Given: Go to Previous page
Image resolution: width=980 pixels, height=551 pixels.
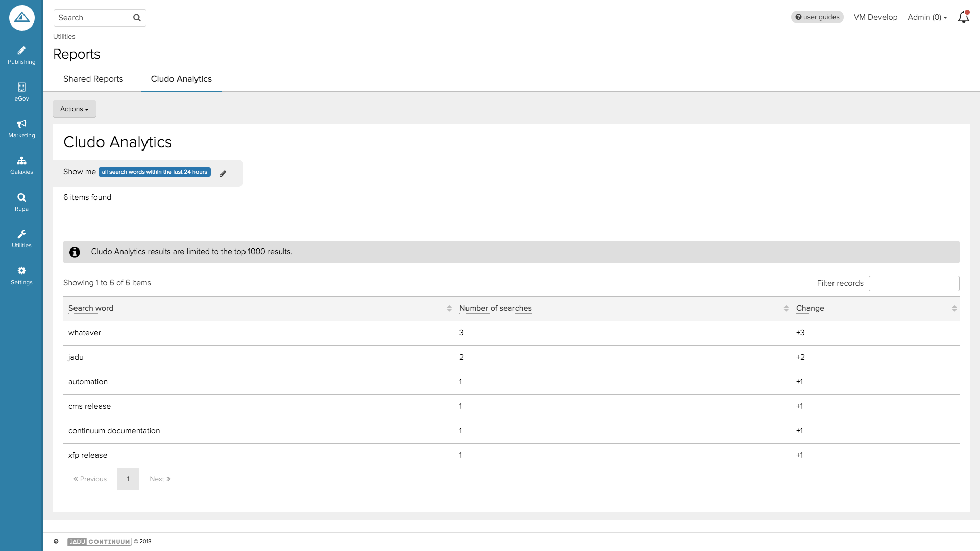Looking at the screenshot, I should click(90, 479).
